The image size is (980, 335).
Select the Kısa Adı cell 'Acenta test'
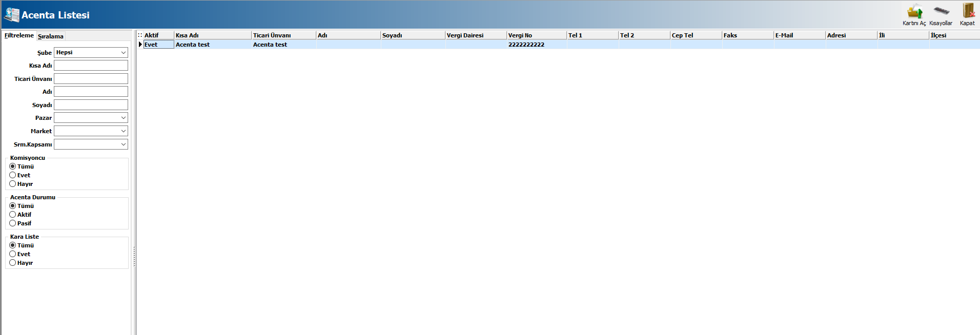(x=213, y=45)
